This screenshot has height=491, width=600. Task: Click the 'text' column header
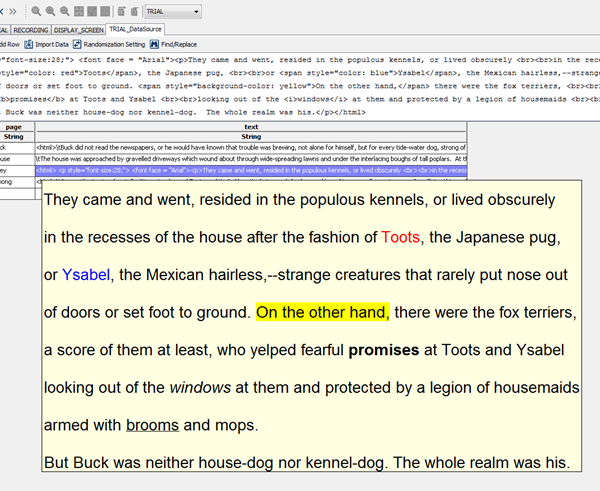click(251, 127)
